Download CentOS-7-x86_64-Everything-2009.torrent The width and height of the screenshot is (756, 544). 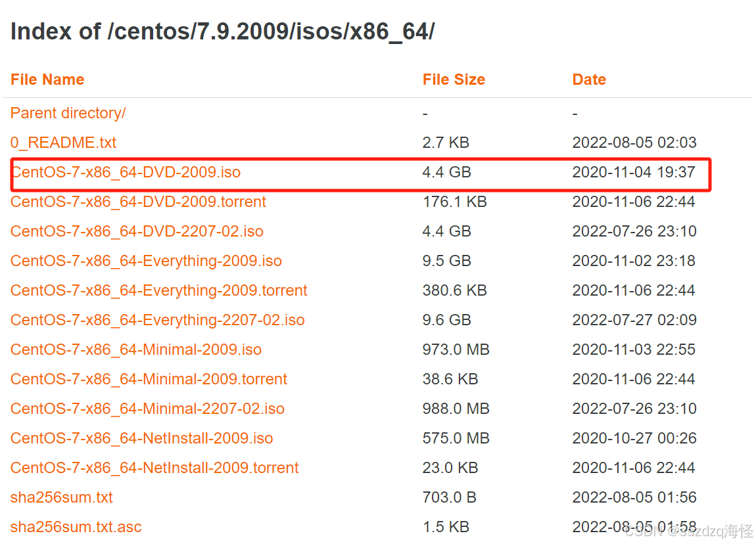[x=158, y=290]
